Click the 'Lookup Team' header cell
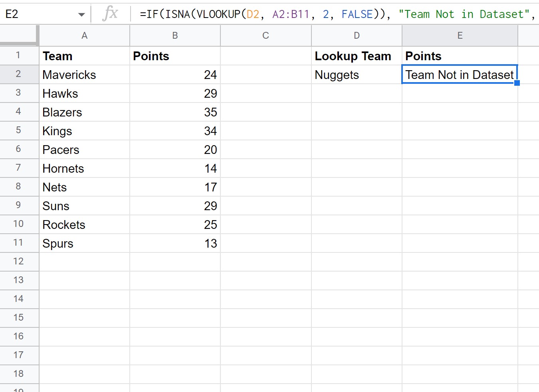 point(357,56)
